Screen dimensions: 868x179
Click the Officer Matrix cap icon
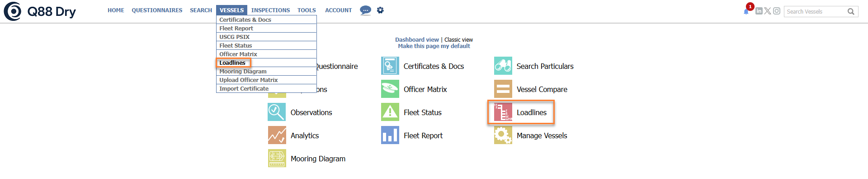[x=390, y=89]
